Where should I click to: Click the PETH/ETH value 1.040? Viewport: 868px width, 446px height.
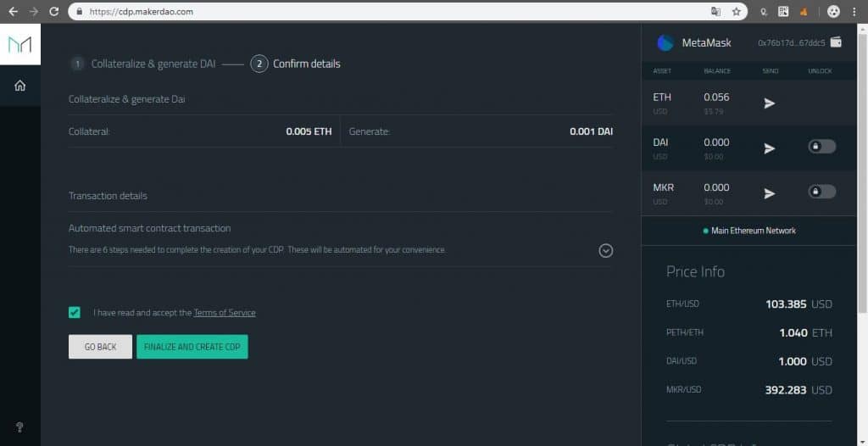[x=793, y=333]
